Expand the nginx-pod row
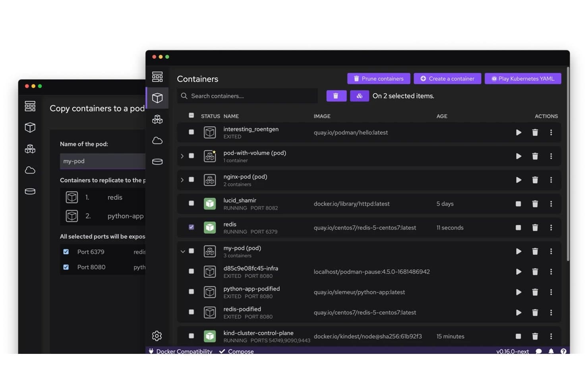 point(182,180)
